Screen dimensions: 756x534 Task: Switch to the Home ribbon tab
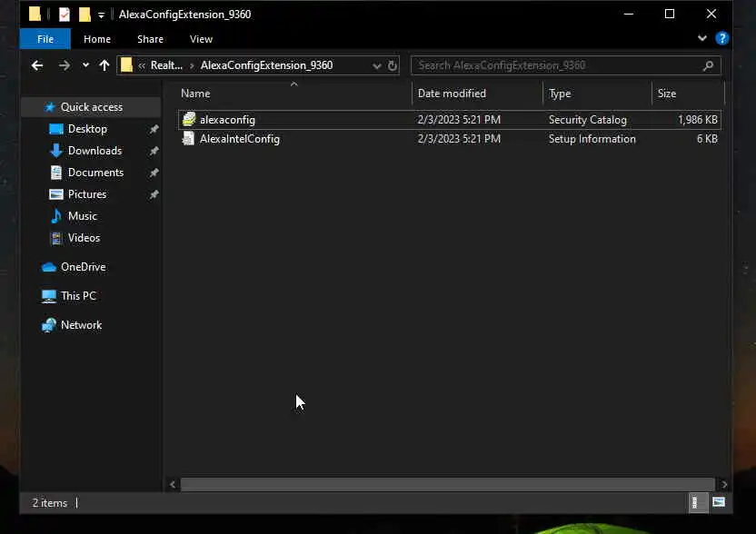[97, 39]
